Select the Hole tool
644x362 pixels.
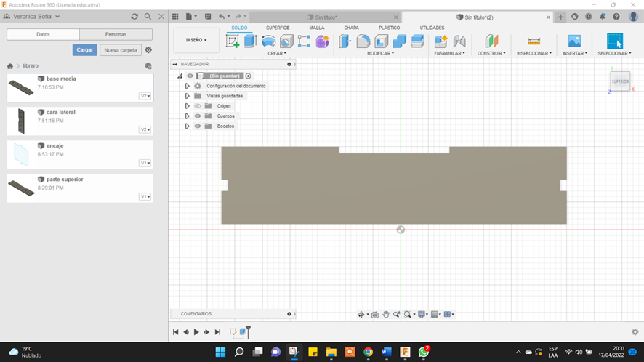286,41
